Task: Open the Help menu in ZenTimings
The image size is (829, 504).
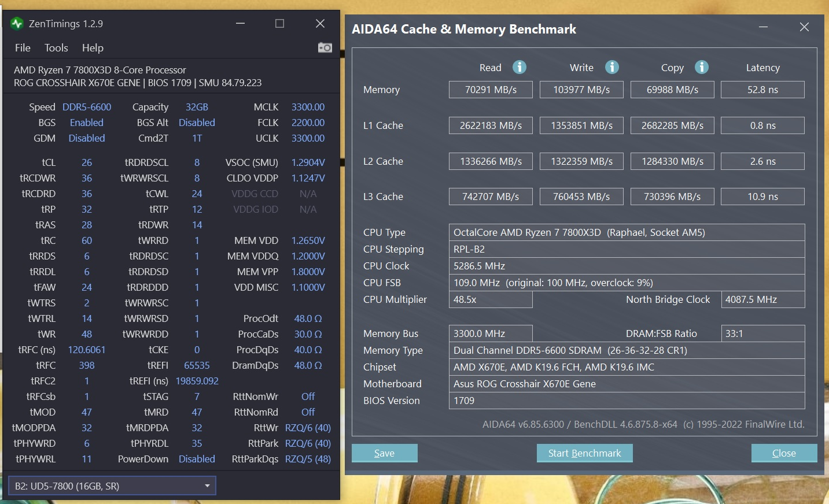Action: pos(93,48)
